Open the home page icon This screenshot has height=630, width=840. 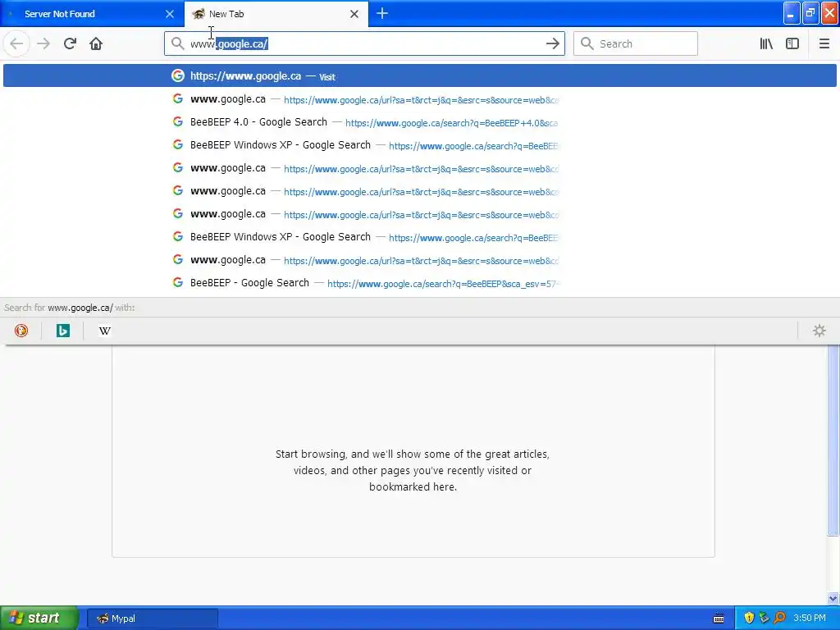tap(96, 44)
